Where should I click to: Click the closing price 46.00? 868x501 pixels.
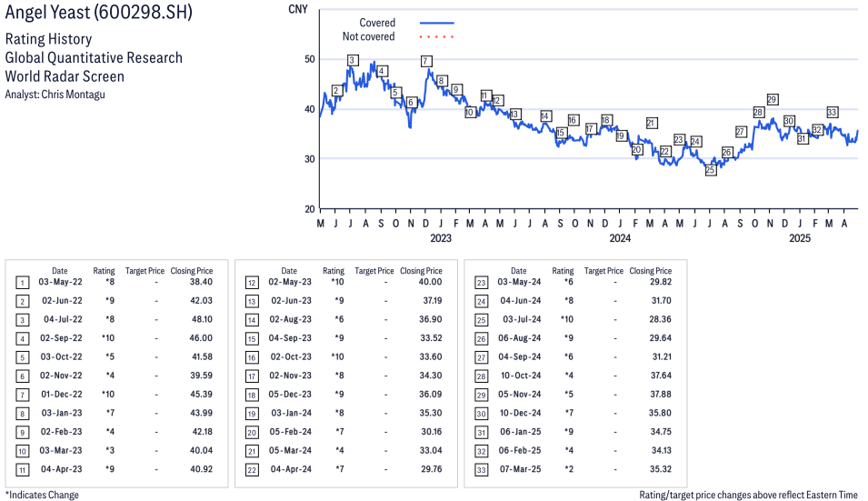point(201,338)
